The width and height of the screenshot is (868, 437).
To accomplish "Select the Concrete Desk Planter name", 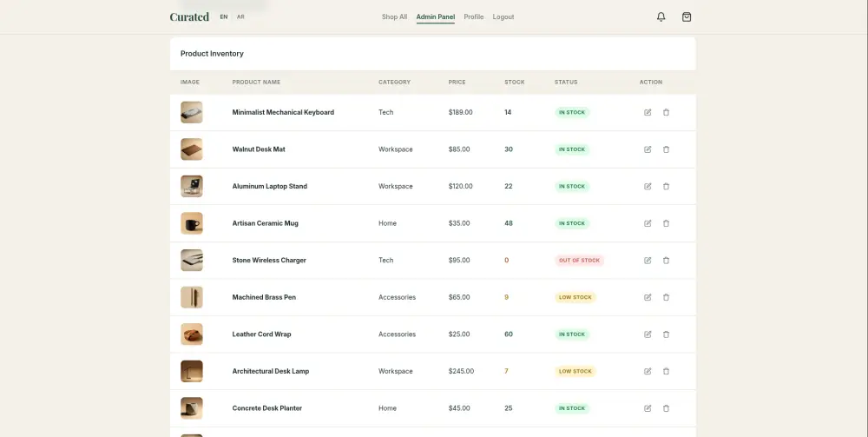I will click(x=266, y=408).
